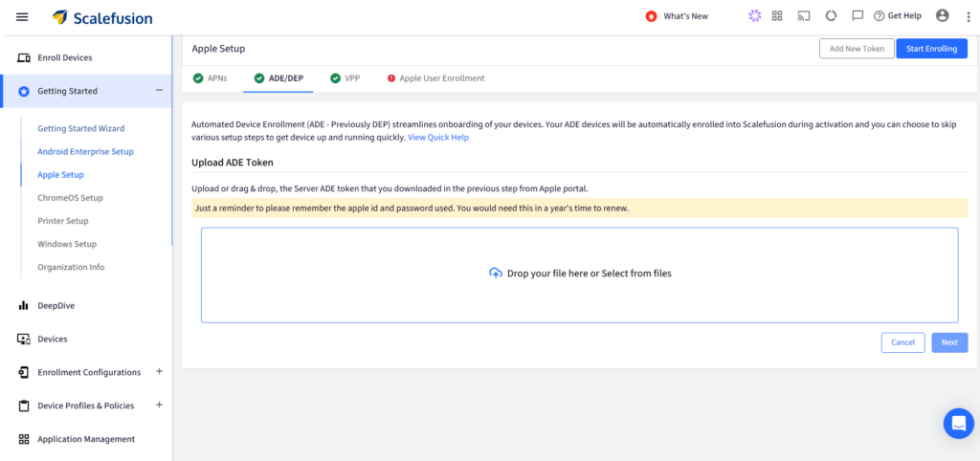This screenshot has width=980, height=461.
Task: Switch to the VPP tab
Action: click(x=345, y=78)
